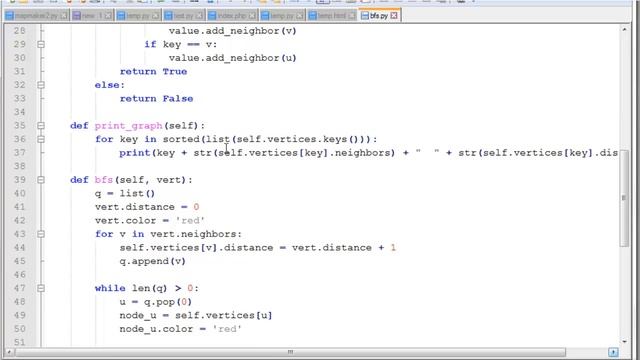Click line number 34 in margin
Viewport: 640px width, 360px height.
[20, 112]
